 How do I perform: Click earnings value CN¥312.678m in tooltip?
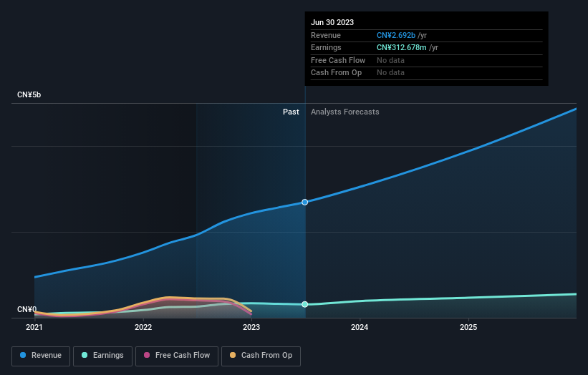click(402, 47)
